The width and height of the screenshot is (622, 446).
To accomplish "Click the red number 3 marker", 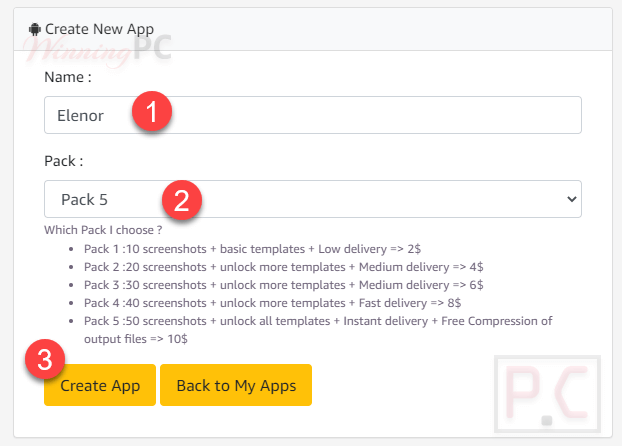I will 45,359.
